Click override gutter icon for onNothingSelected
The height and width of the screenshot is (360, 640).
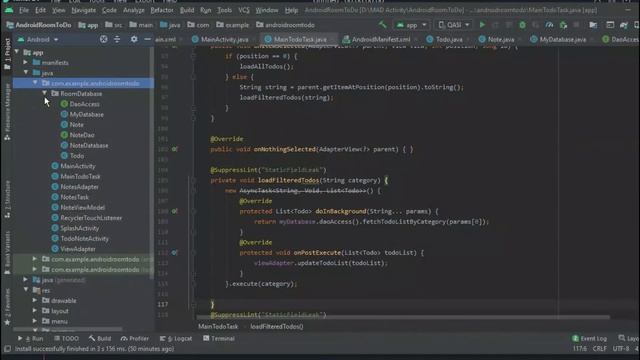click(x=174, y=149)
